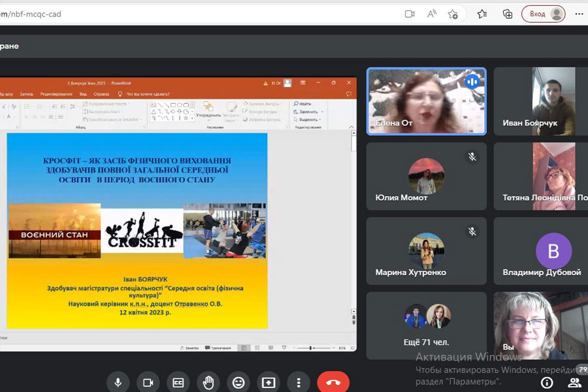The width and height of the screenshot is (588, 392).
Task: Click the red leave call button
Action: [x=333, y=382]
